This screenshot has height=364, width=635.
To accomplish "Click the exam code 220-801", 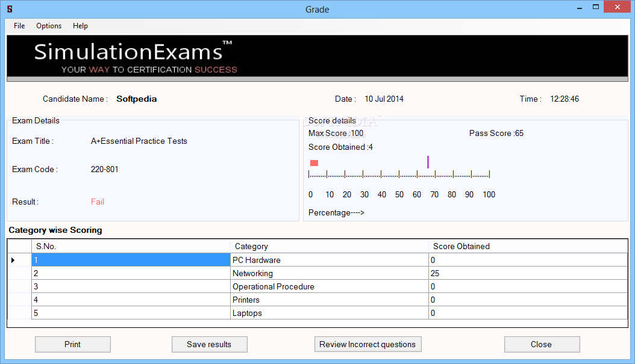I will point(104,170).
